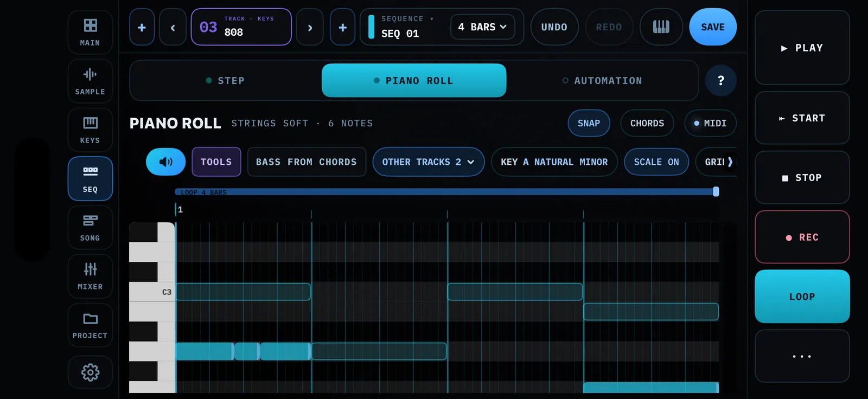Image resolution: width=868 pixels, height=399 pixels.
Task: Arm recording with REC
Action: pos(802,237)
